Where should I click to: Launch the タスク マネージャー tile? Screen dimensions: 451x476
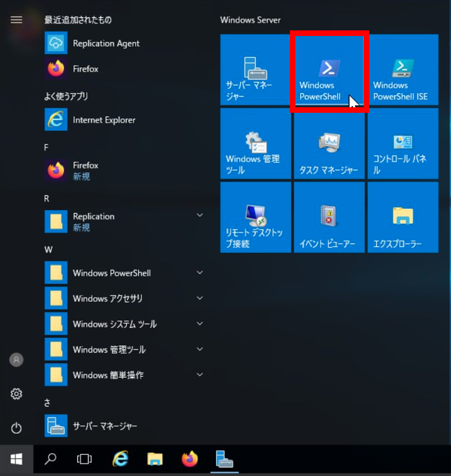coord(330,144)
